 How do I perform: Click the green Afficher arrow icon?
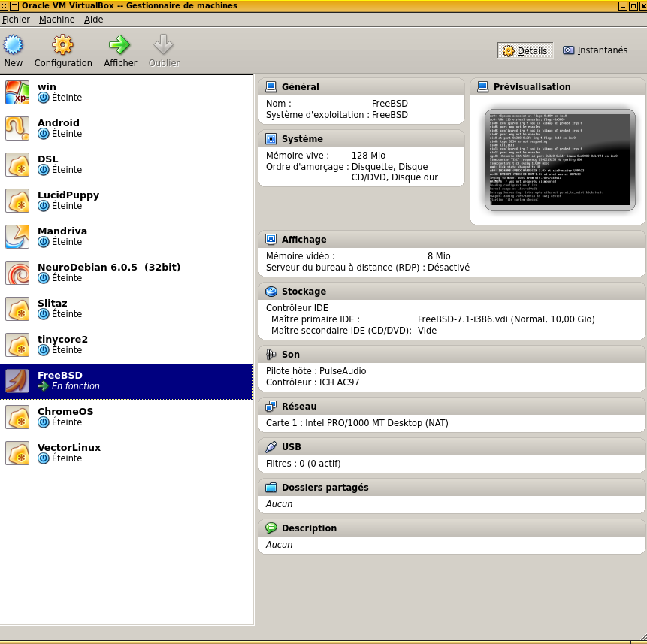(x=119, y=44)
